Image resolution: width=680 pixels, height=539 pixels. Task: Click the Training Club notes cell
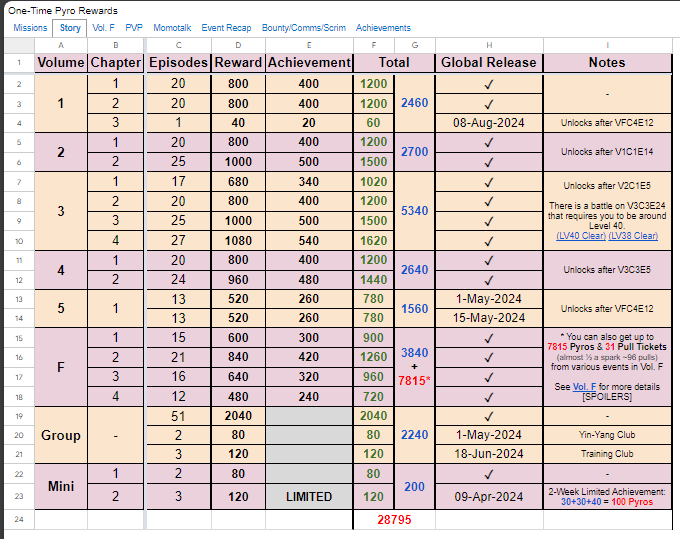[x=608, y=452]
